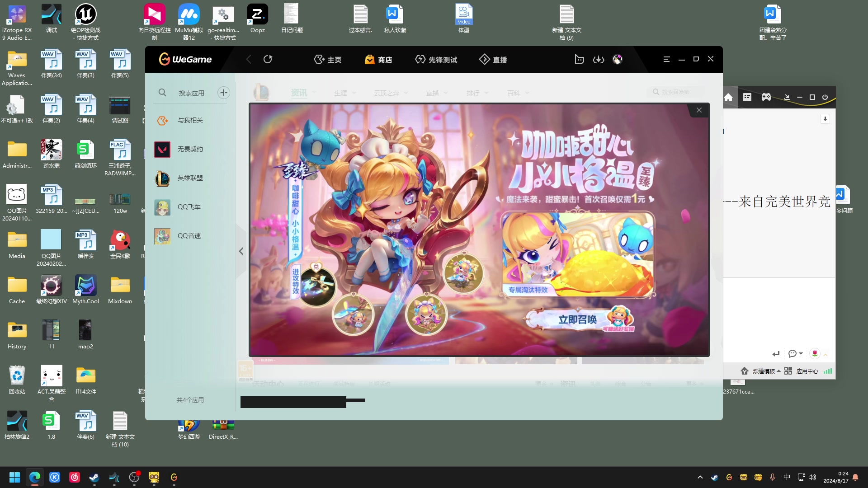Open the WeGame message box icon

click(x=579, y=59)
